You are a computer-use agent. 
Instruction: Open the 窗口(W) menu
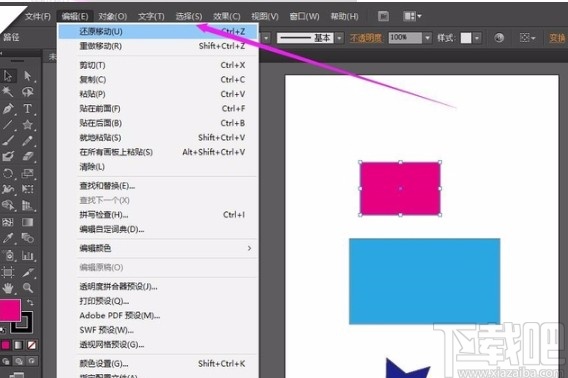pyautogui.click(x=304, y=16)
